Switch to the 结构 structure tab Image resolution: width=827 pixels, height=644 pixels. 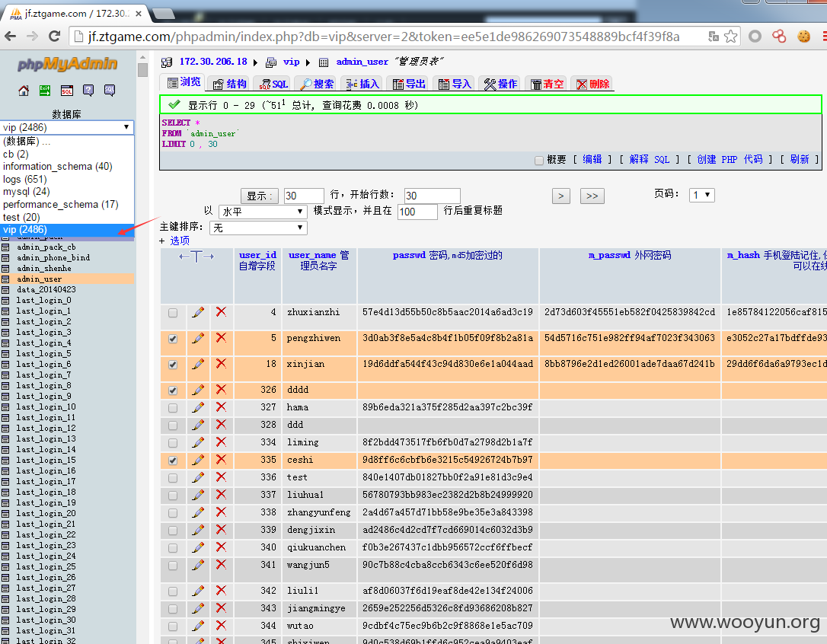point(229,84)
